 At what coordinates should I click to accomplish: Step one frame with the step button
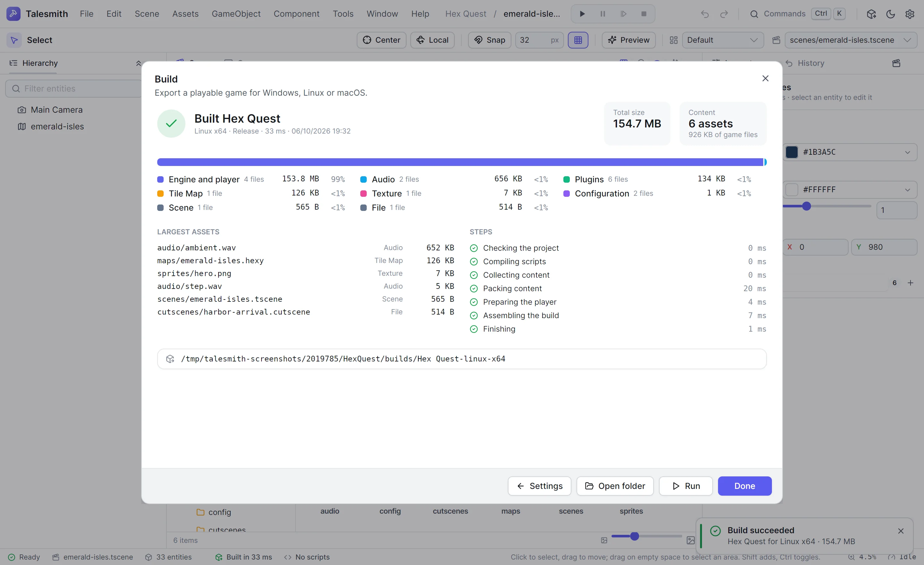(623, 14)
